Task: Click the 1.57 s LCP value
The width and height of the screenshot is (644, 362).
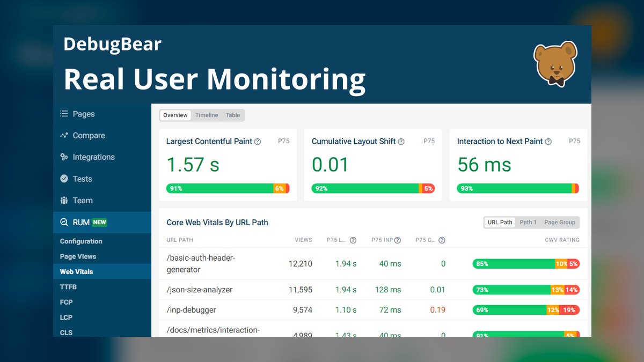Action: (193, 165)
